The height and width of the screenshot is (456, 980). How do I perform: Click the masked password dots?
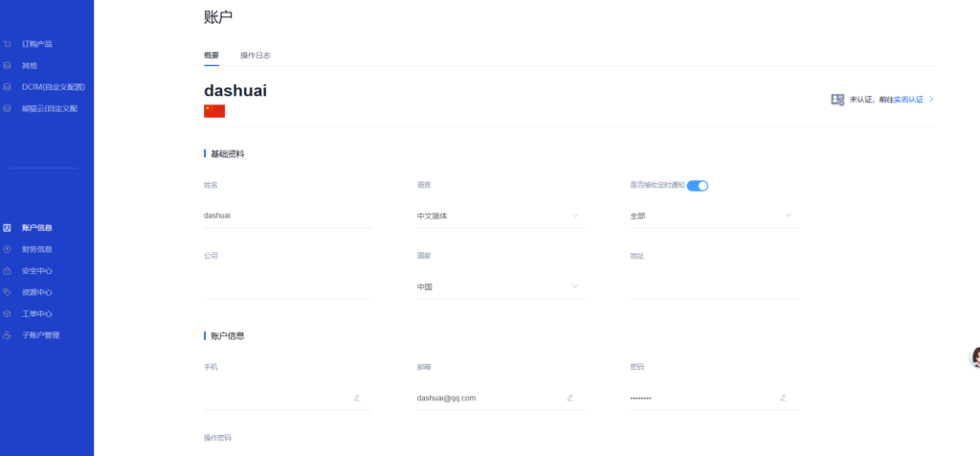640,399
